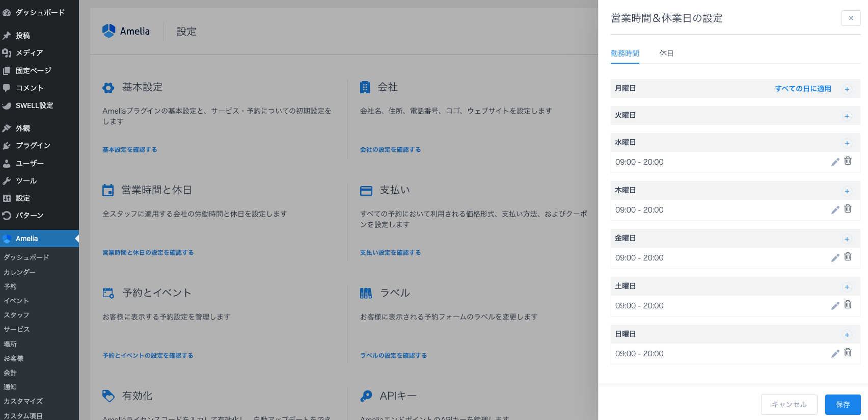Open the カレンダー item under Amelia
868x420 pixels.
coord(19,272)
